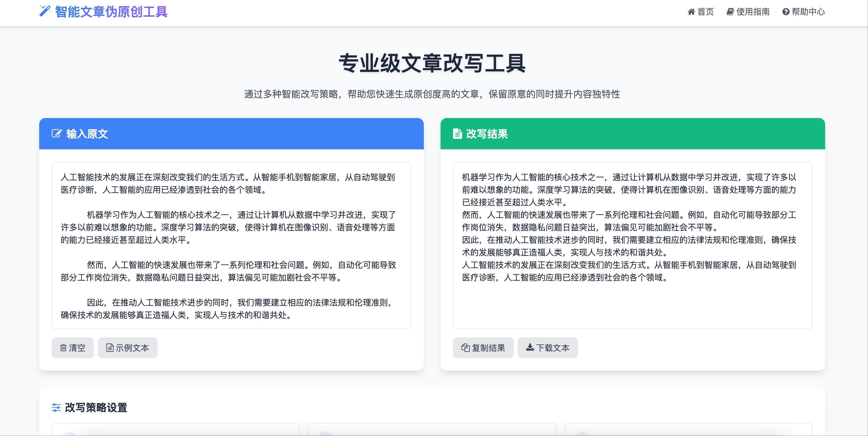This screenshot has width=868, height=436.
Task: Click the sliders icon beside 改写策略设置
Action: tap(56, 407)
